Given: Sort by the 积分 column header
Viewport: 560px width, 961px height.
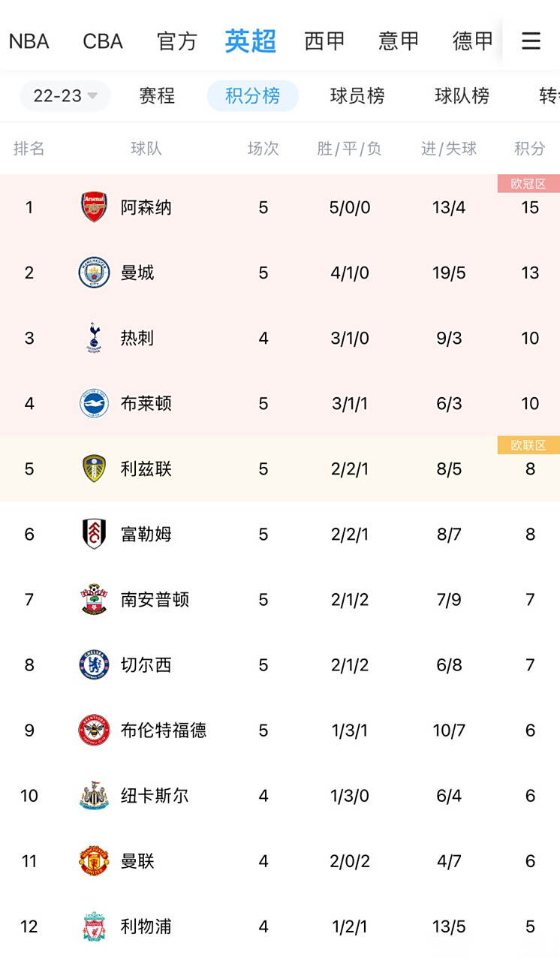Looking at the screenshot, I should [529, 149].
